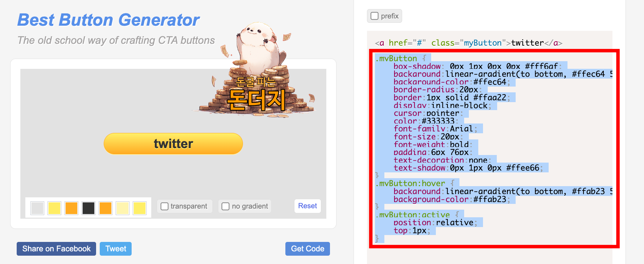
Task: Click the box-shadow code line
Action: pos(478,66)
